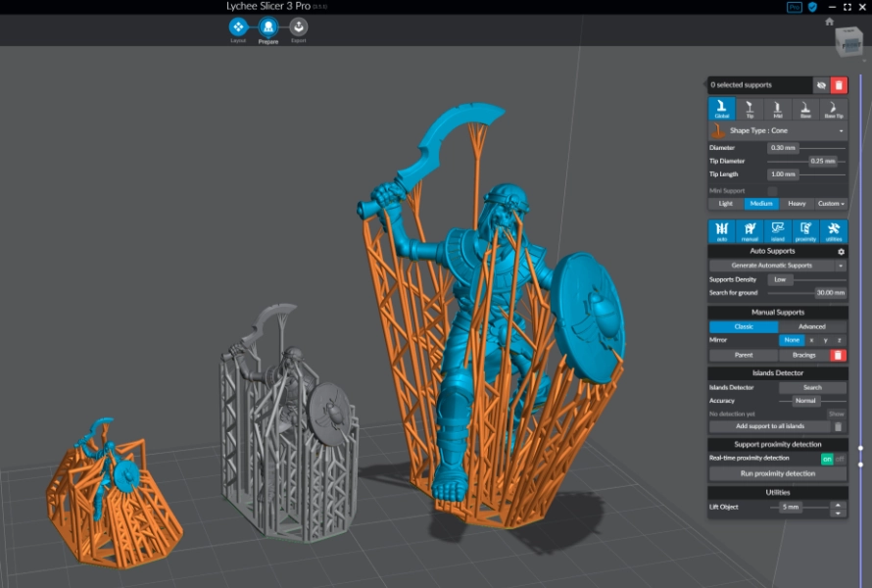Viewport: 872px width, 588px height.
Task: Delete selected supports with red trash icon
Action: [839, 86]
